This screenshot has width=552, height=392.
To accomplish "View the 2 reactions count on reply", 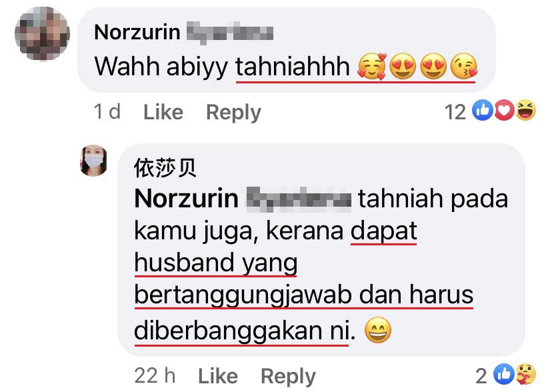I will [x=481, y=376].
